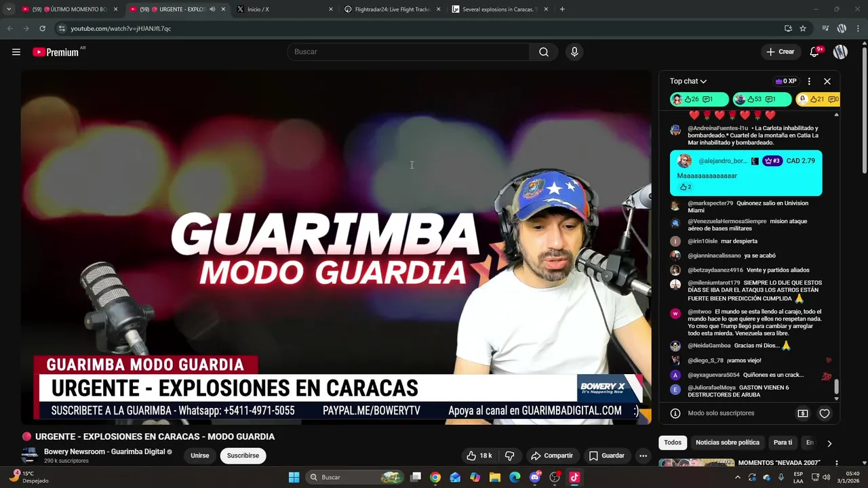This screenshot has width=868, height=488.
Task: Open the volume control in system tray
Action: tap(826, 477)
